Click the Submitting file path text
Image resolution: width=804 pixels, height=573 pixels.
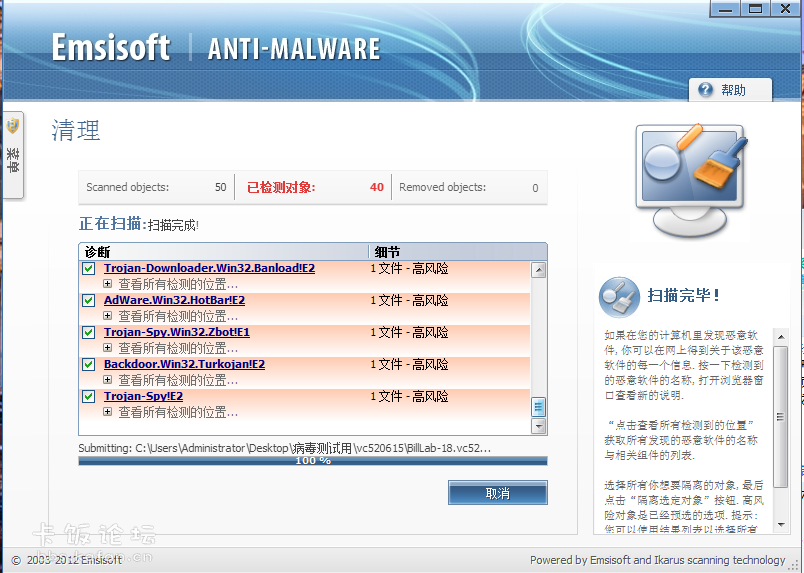(285, 448)
